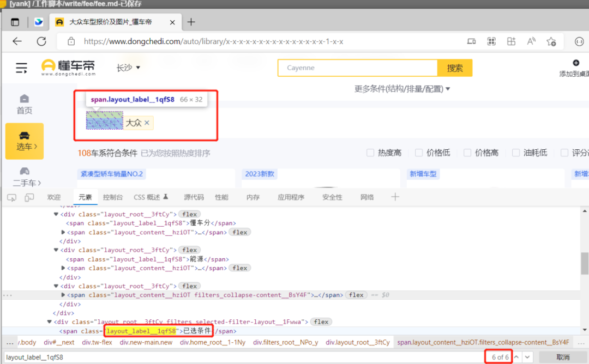
Task: Click div.home_root__1-1Ny breadcrumb
Action: pyautogui.click(x=213, y=342)
